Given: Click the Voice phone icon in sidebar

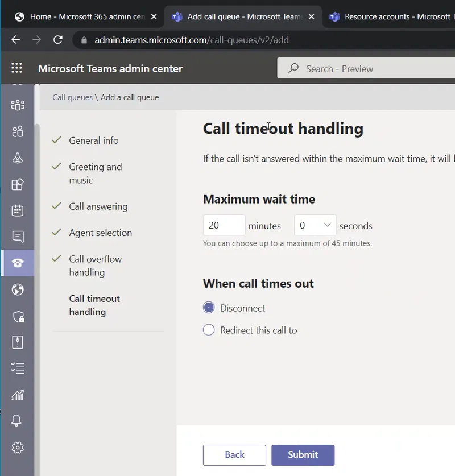Looking at the screenshot, I should 18,263.
